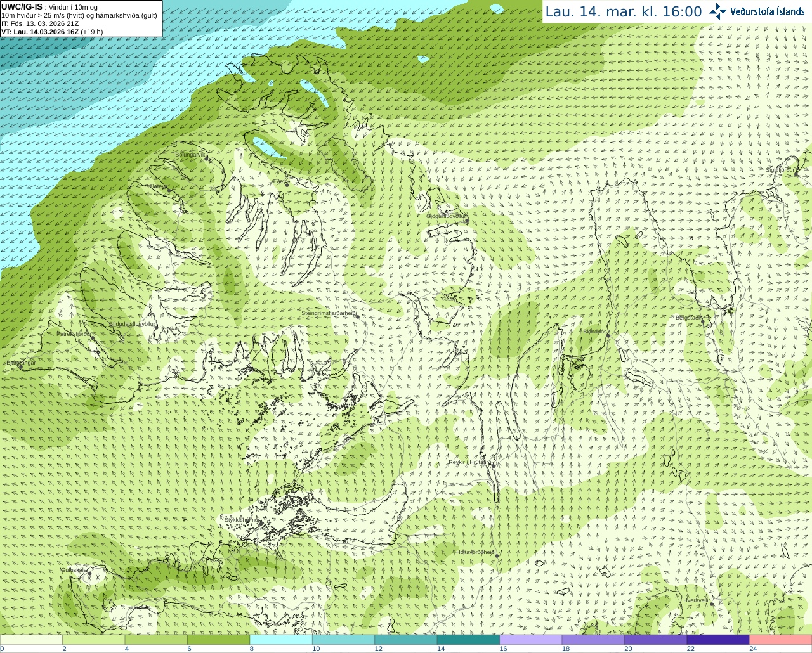Click the 10m hviður legend description line
Image resolution: width=812 pixels, height=653 pixels.
pyautogui.click(x=79, y=15)
